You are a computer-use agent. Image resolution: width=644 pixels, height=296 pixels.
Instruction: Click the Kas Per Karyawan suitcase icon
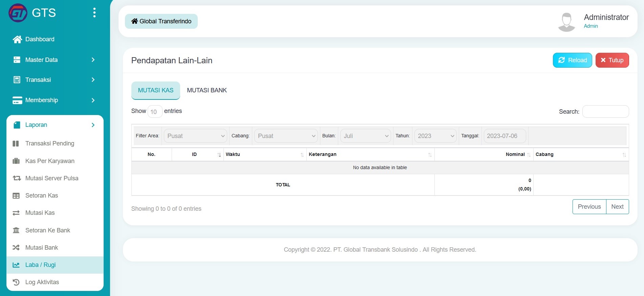tap(16, 161)
